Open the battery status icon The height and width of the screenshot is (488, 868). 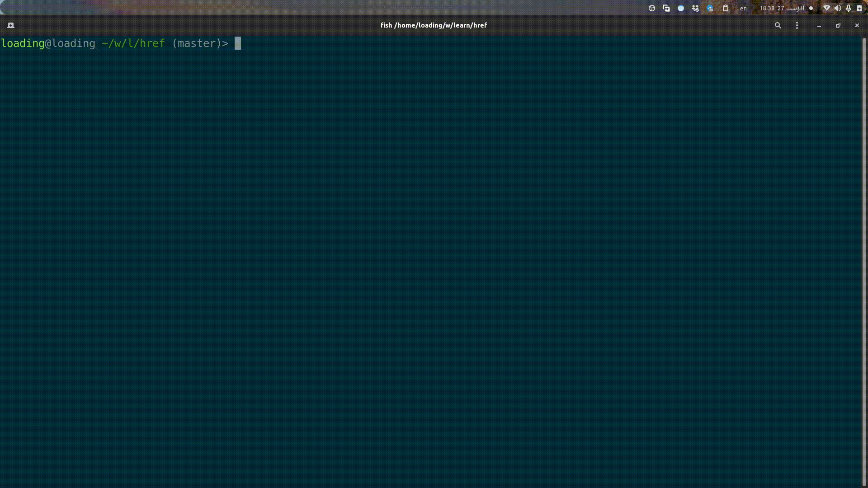(x=859, y=8)
